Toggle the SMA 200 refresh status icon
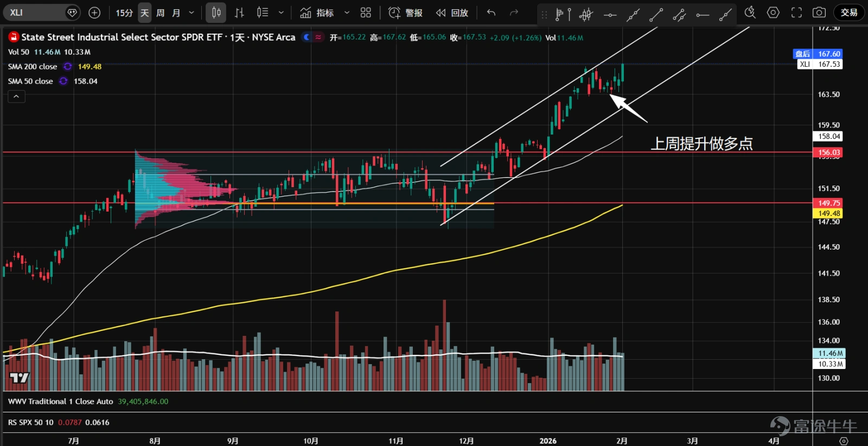Screen dimensions: 868x446 click(x=68, y=66)
